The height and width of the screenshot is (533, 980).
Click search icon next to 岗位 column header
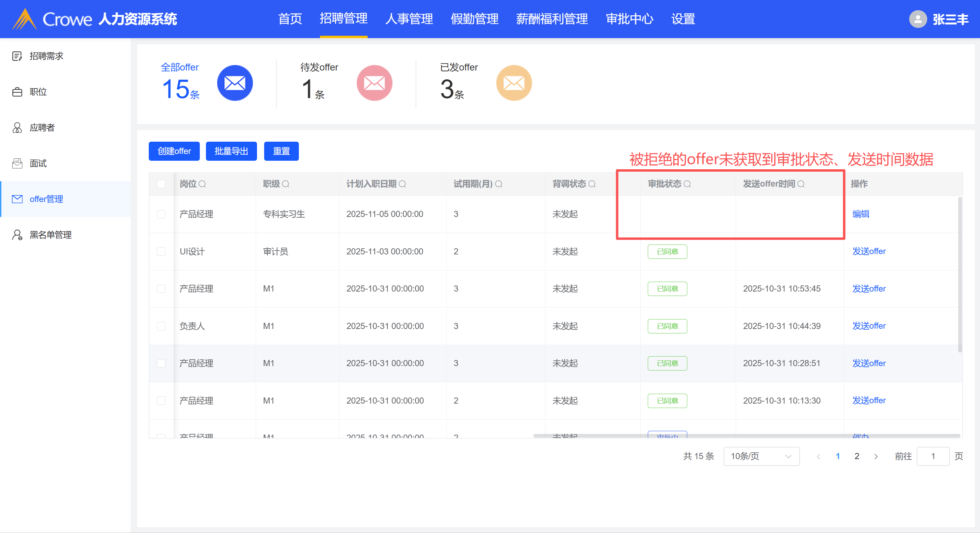point(203,184)
